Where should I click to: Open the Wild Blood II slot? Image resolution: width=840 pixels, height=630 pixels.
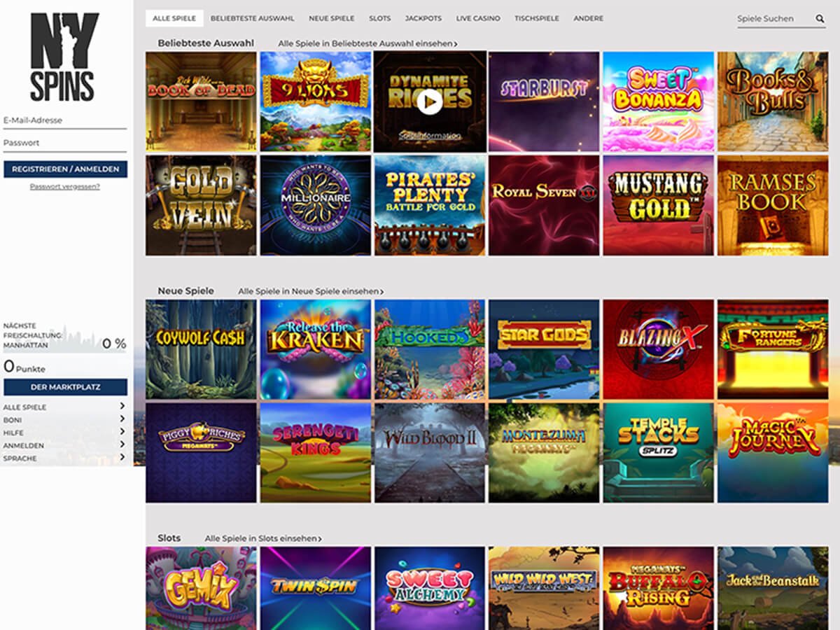pos(430,453)
